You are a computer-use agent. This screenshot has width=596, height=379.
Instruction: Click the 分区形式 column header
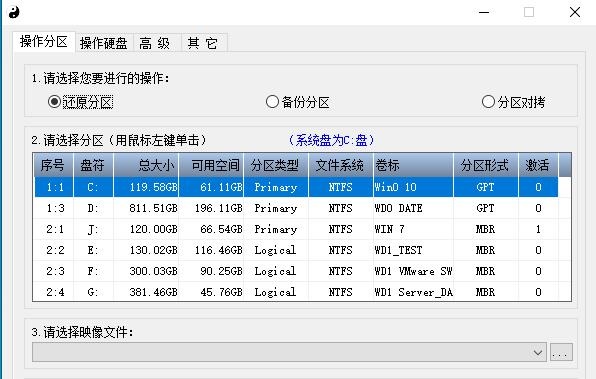coord(486,165)
